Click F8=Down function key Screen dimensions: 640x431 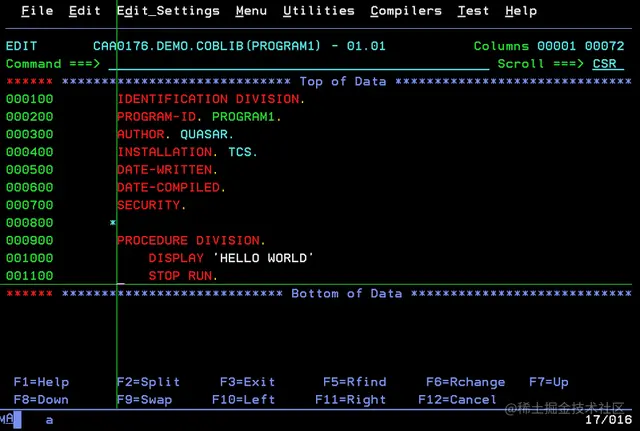(41, 400)
